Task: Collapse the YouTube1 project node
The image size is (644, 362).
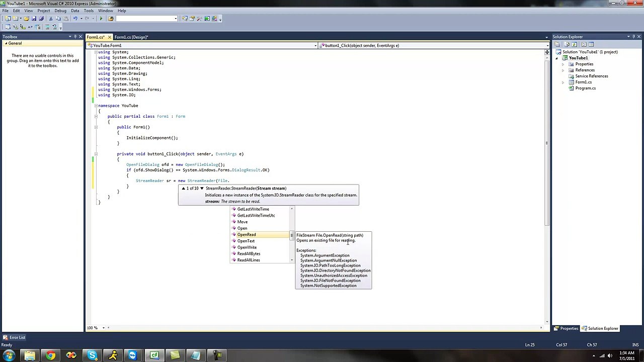Action: pos(557,58)
